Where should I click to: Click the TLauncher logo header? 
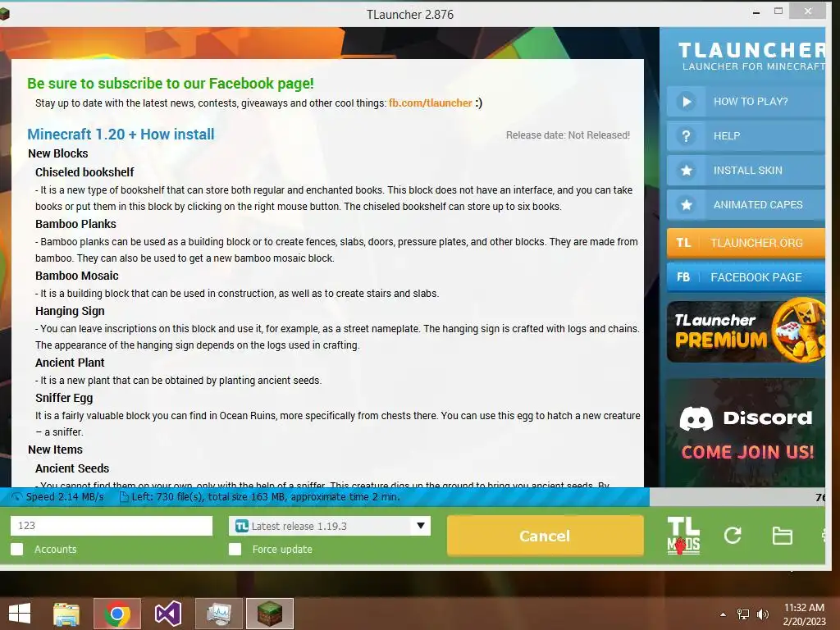(x=751, y=56)
